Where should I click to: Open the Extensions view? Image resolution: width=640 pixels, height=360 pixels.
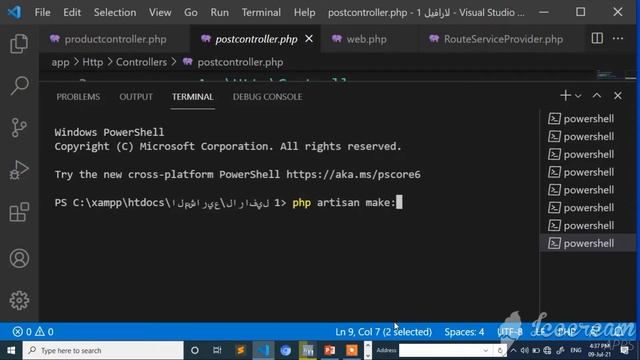pyautogui.click(x=19, y=212)
